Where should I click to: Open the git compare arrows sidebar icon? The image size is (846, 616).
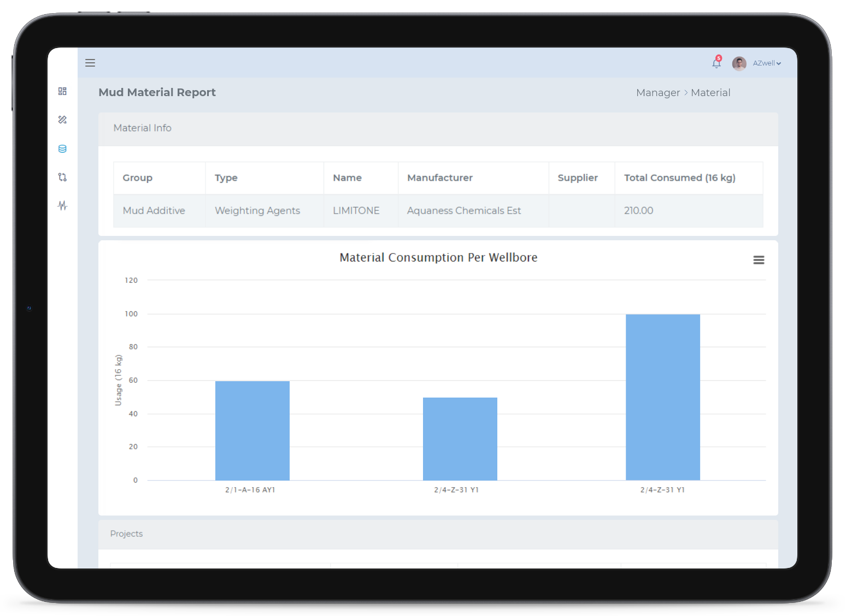point(62,177)
